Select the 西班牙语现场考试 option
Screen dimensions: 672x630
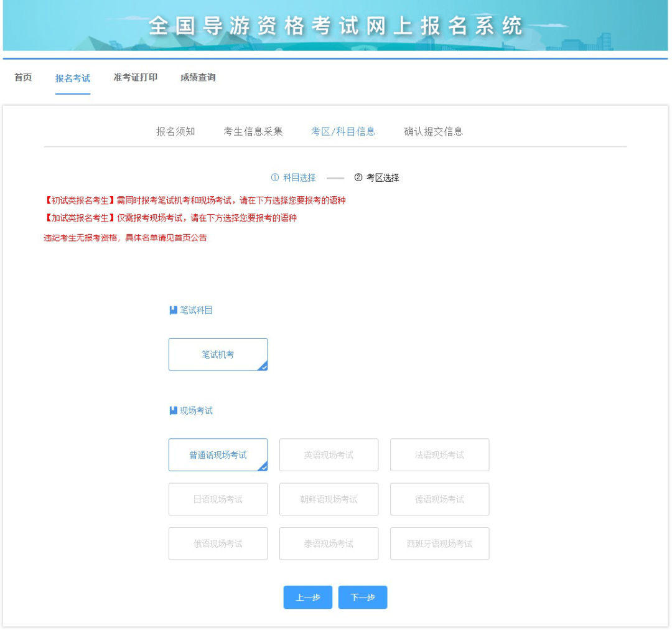(440, 543)
